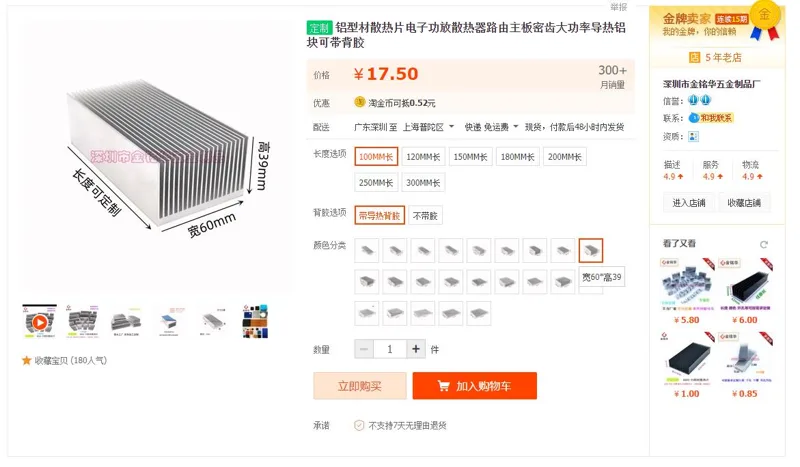Viewport: 800px width, 467px height.
Task: Click the 300+ 月销量 sales count
Action: tap(612, 76)
